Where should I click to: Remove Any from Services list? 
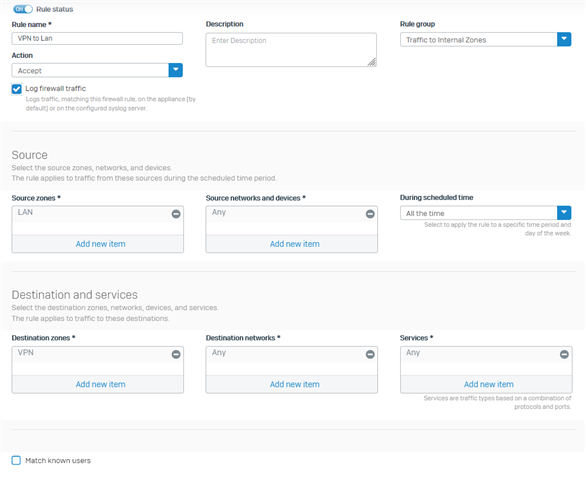pyautogui.click(x=564, y=354)
